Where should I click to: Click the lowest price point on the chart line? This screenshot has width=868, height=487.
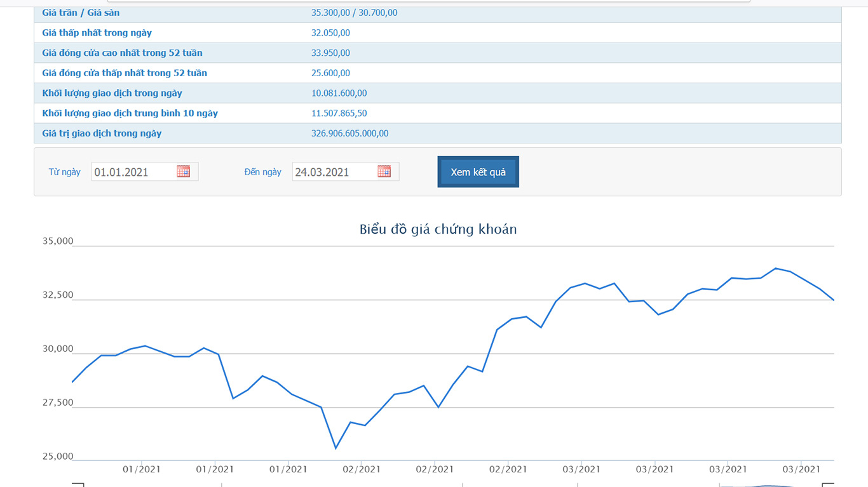[x=336, y=448]
